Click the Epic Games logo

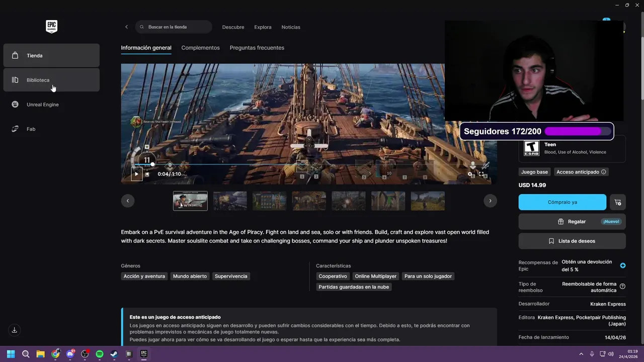point(51,27)
